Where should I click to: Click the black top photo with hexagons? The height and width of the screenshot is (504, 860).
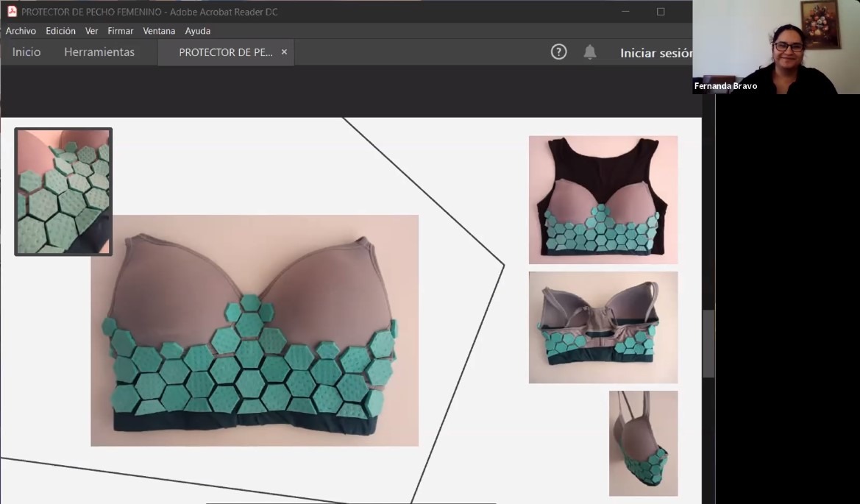point(603,199)
